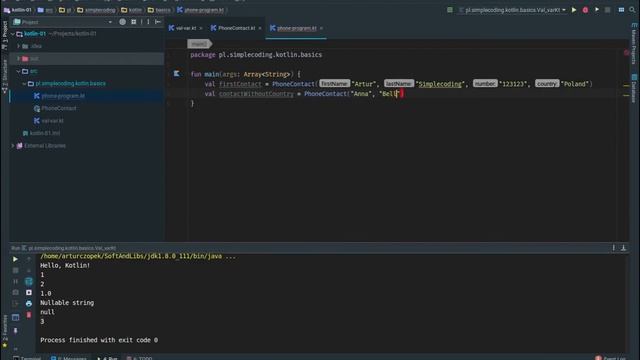
Task: Open run configuration dropdown Val_varKt
Action: tap(513, 10)
